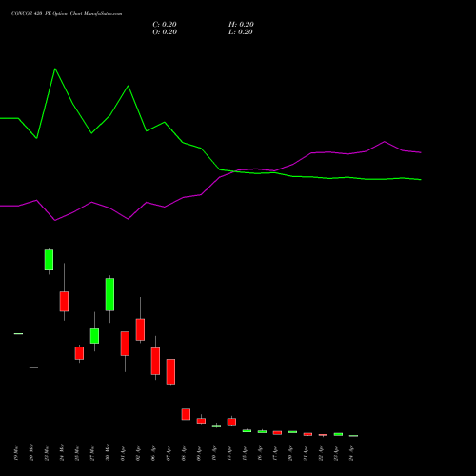Select the flat green mark for 19 Mar
The width and height of the screenshot is (476, 476).
tap(18, 333)
